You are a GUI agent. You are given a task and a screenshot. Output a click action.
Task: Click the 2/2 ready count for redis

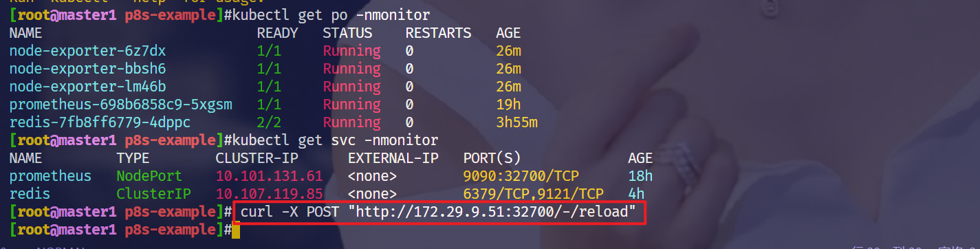pyautogui.click(x=269, y=122)
